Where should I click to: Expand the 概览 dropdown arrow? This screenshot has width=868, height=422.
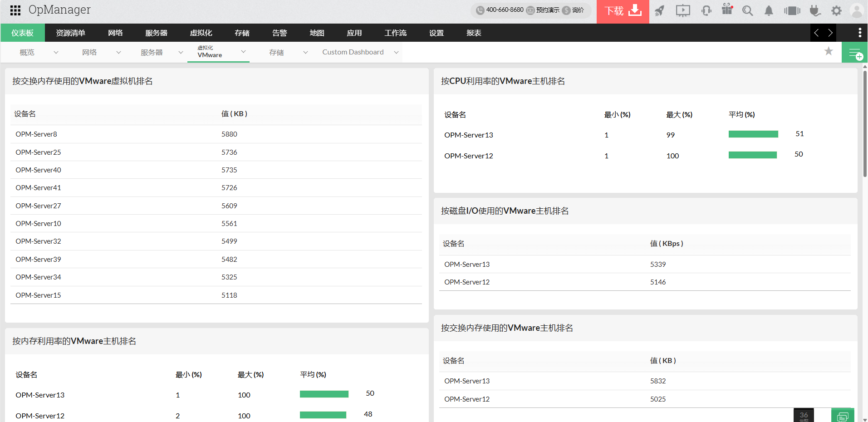56,53
